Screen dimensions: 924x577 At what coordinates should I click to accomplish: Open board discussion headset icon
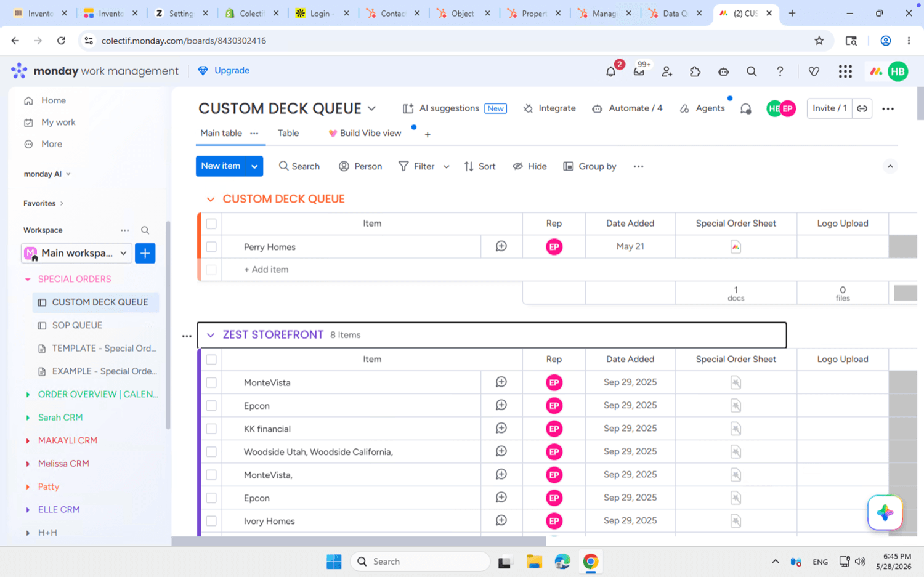(745, 109)
